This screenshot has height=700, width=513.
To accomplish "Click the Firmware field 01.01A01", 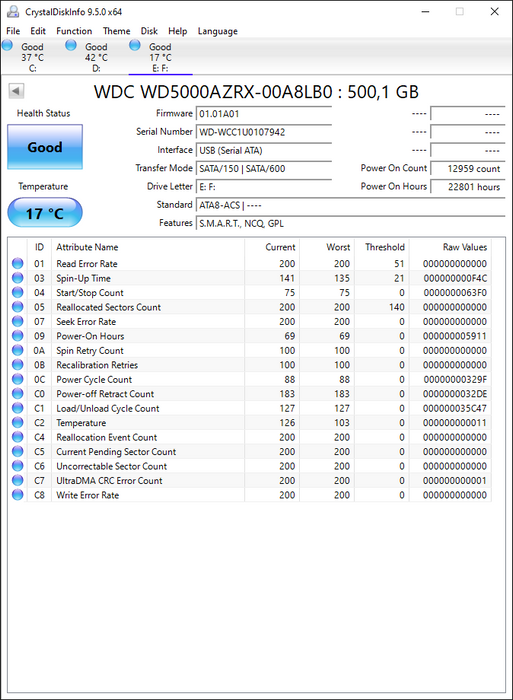I will click(x=264, y=114).
